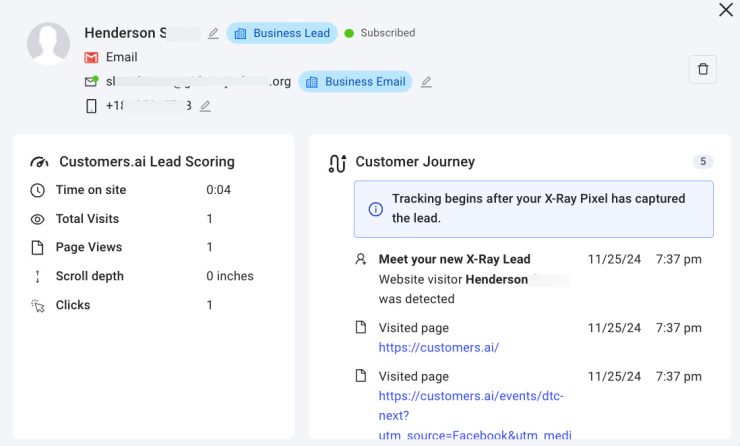
Task: Click the lead avatar placeholder
Action: click(x=48, y=43)
